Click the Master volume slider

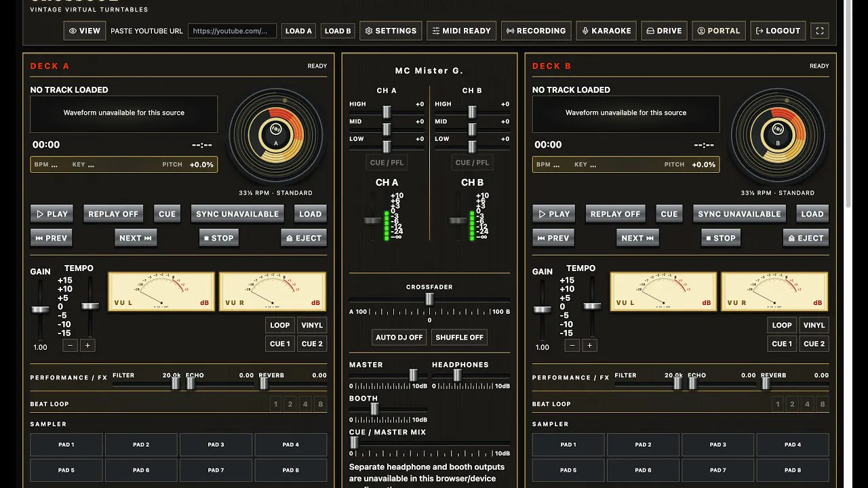click(x=389, y=375)
